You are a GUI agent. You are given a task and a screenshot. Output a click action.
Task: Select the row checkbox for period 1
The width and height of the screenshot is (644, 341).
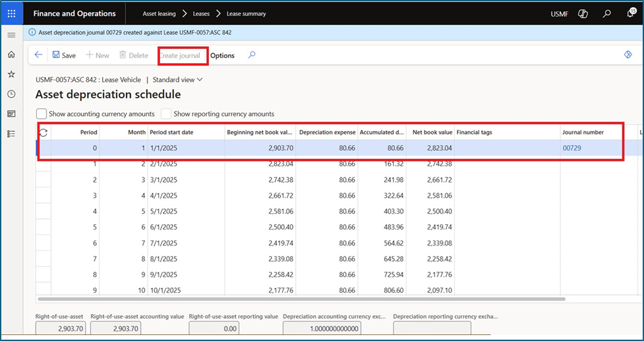click(x=44, y=164)
